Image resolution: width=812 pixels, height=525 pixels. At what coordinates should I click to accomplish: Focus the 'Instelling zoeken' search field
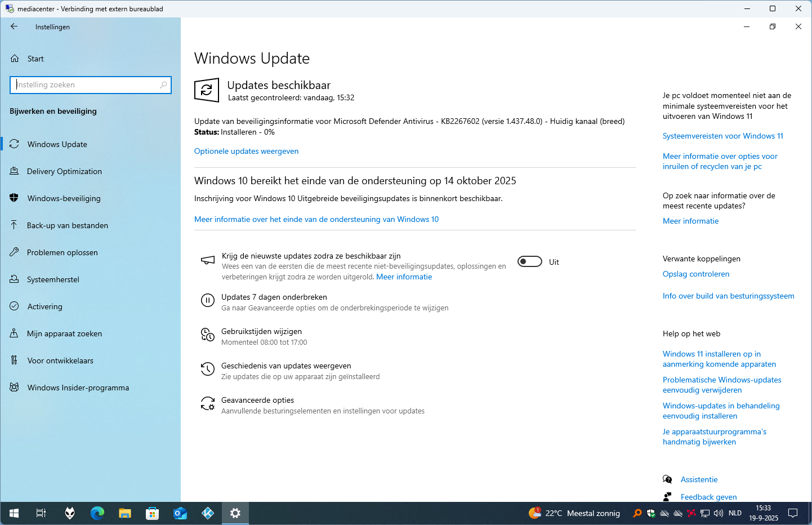tap(90, 85)
